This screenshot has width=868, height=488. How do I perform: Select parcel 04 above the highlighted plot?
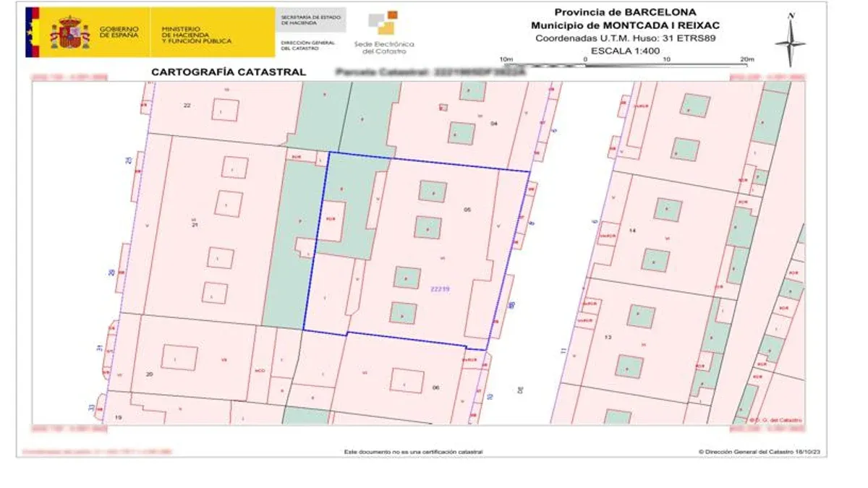(494, 124)
